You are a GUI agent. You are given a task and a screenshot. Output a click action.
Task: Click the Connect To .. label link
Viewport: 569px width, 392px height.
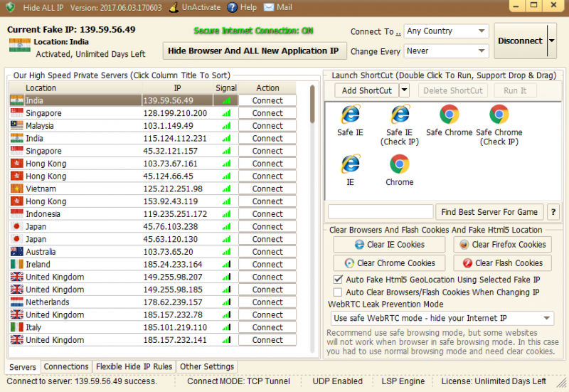click(x=376, y=31)
